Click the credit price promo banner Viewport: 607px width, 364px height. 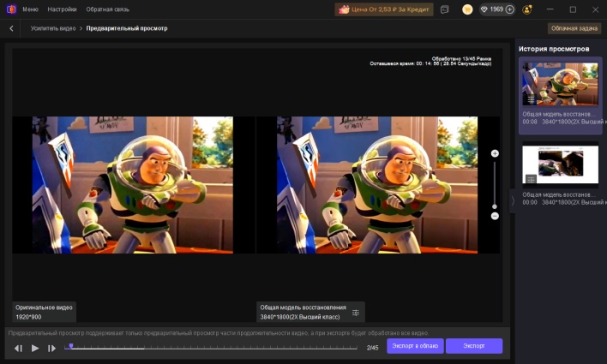click(383, 9)
